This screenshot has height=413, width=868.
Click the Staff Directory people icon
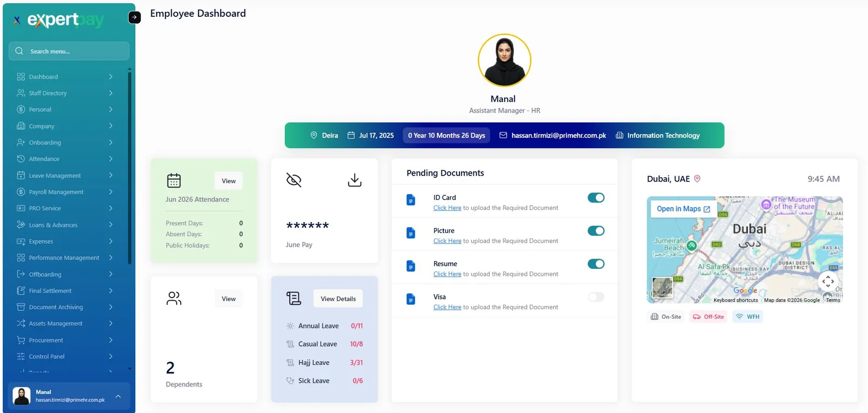click(x=21, y=93)
